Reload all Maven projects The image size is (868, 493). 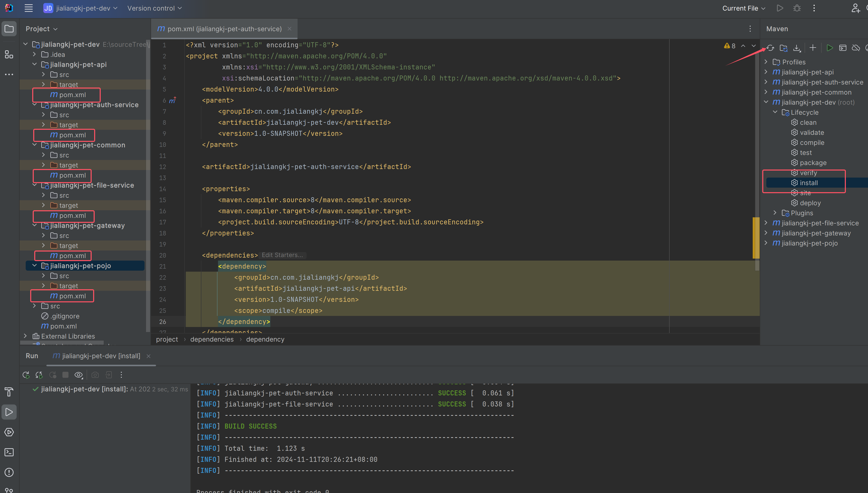(770, 48)
